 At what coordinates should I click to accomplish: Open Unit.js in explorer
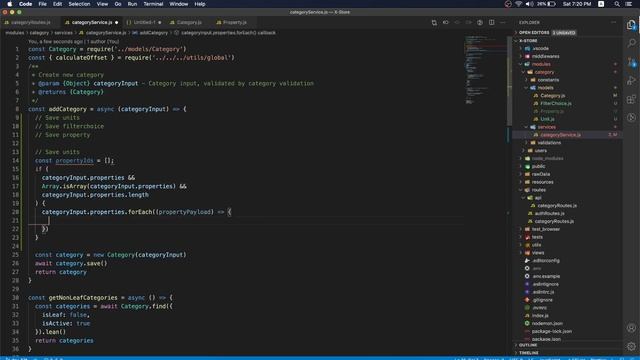547,119
